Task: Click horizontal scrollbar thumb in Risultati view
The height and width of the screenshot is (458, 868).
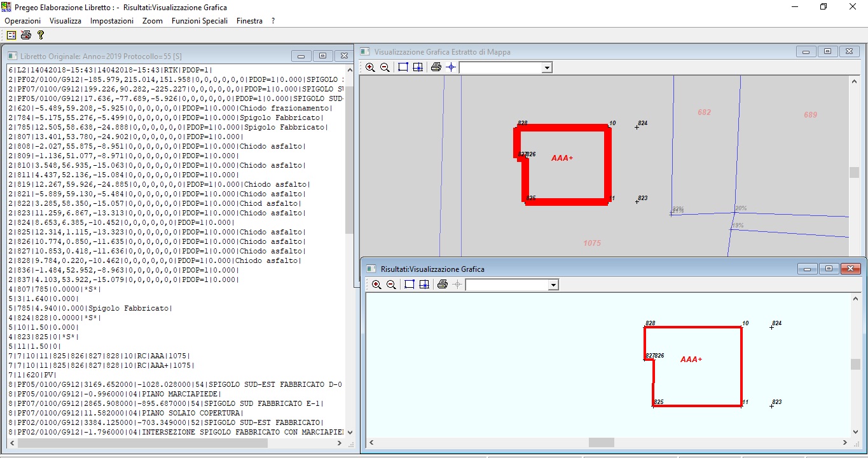Action: [x=601, y=443]
